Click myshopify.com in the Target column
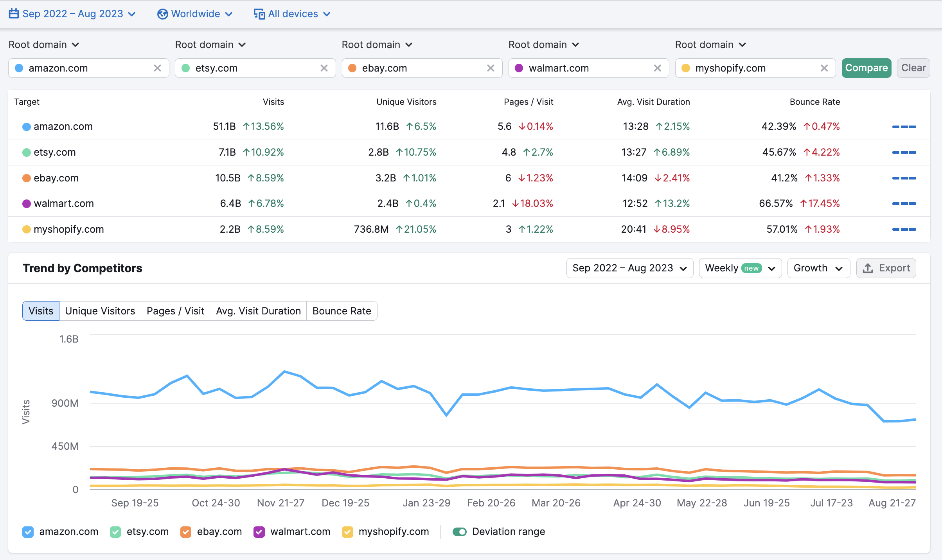 [69, 229]
